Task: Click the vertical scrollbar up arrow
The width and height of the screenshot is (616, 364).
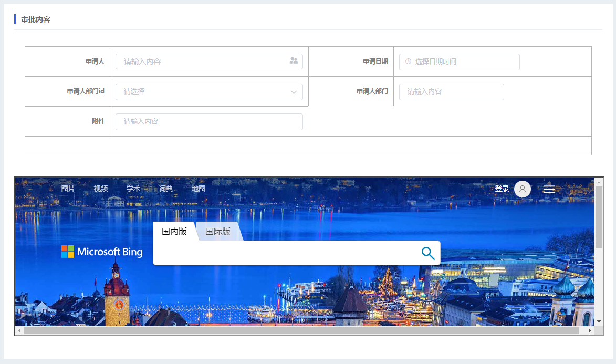Action: pyautogui.click(x=599, y=182)
